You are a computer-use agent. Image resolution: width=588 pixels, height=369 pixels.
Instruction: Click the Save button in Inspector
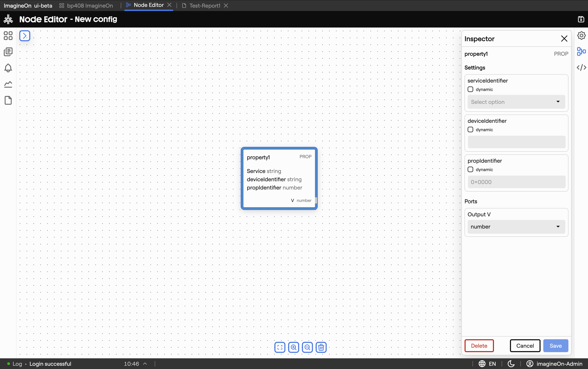(x=556, y=346)
